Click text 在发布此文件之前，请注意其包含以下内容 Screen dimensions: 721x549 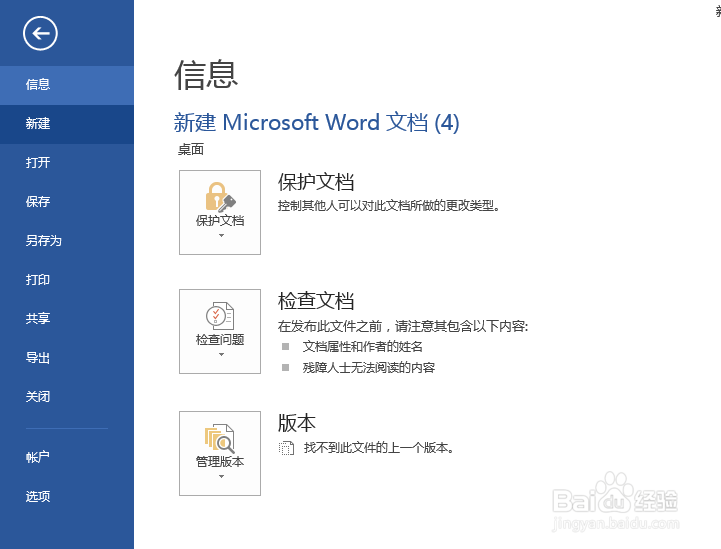pos(403,326)
